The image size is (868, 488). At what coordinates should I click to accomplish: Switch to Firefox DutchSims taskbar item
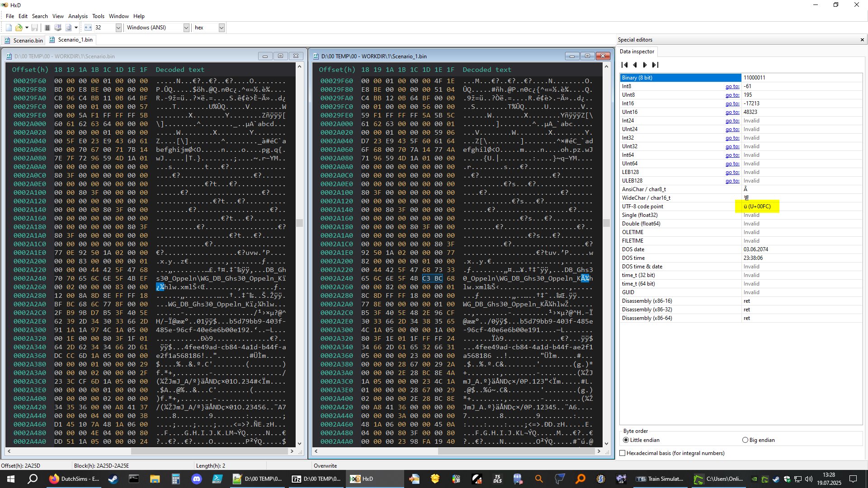coord(74,479)
